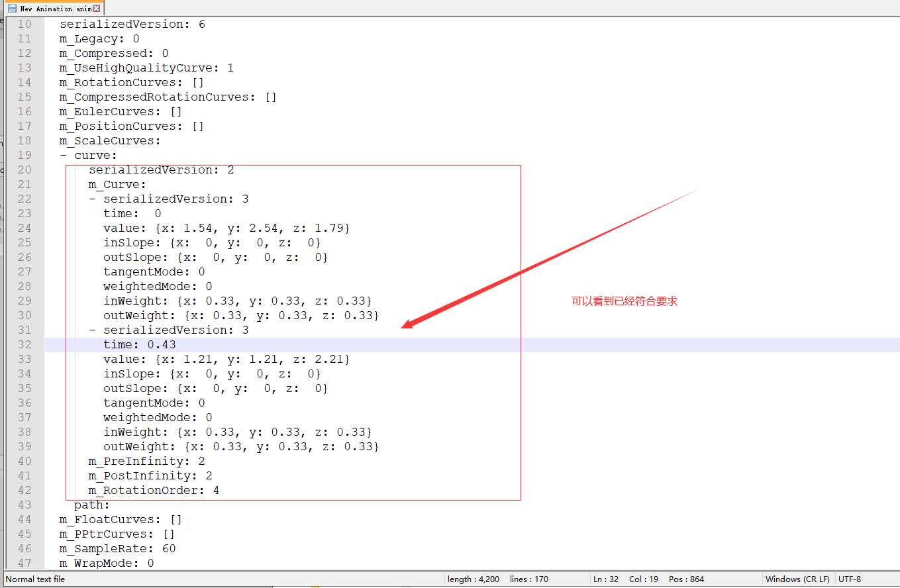Select the New Animation.anim document tab
Screen dimensions: 900x588
[54, 9]
